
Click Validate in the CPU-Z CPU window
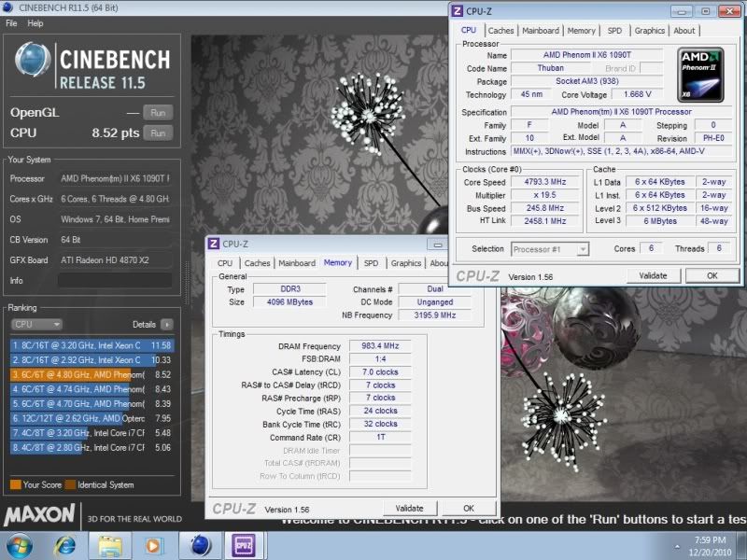(x=653, y=275)
